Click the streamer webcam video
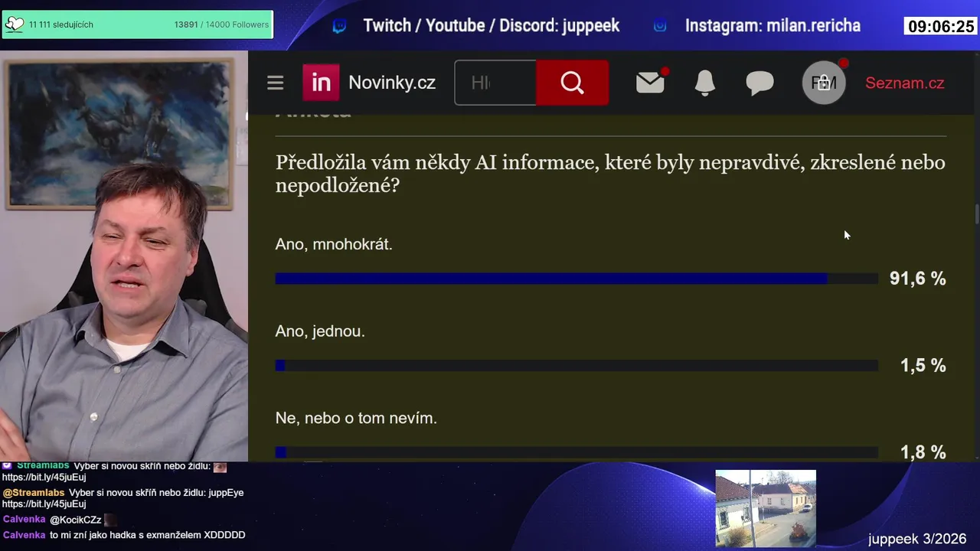Screen dimensions: 980x551 click(x=124, y=256)
